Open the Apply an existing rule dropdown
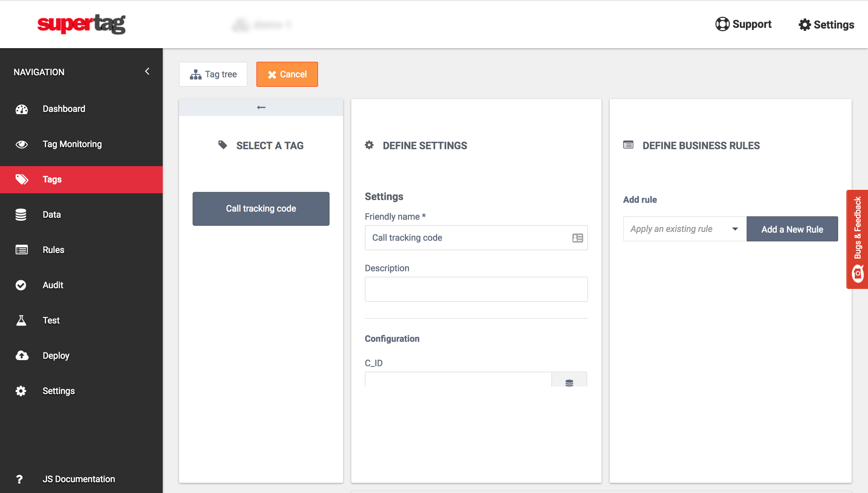Viewport: 868px width, 493px height. pos(685,229)
